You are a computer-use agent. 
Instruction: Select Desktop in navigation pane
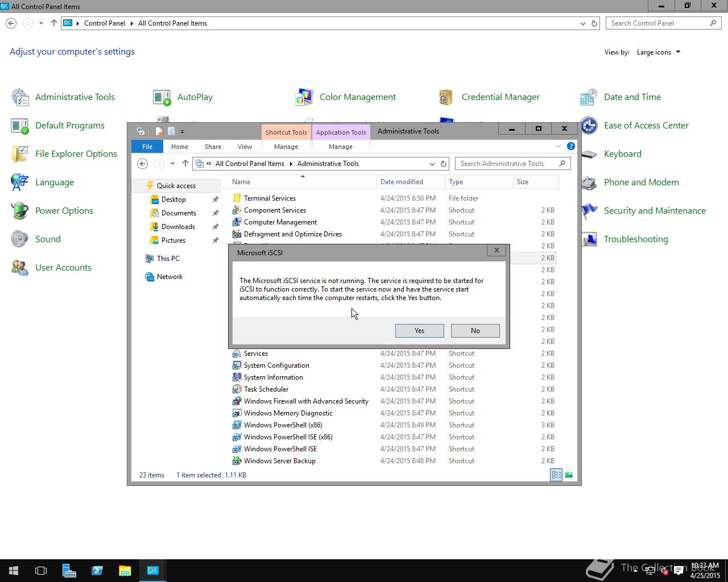point(173,199)
